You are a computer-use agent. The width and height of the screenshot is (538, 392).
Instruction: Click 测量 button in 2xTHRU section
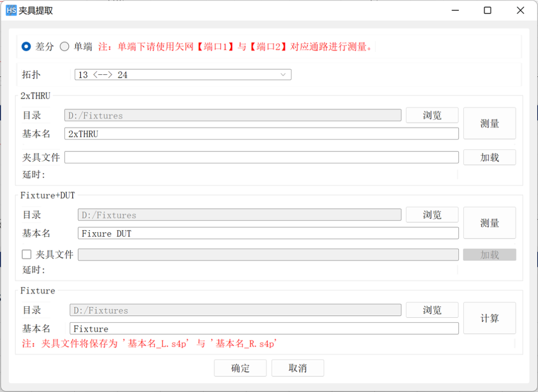pyautogui.click(x=489, y=124)
